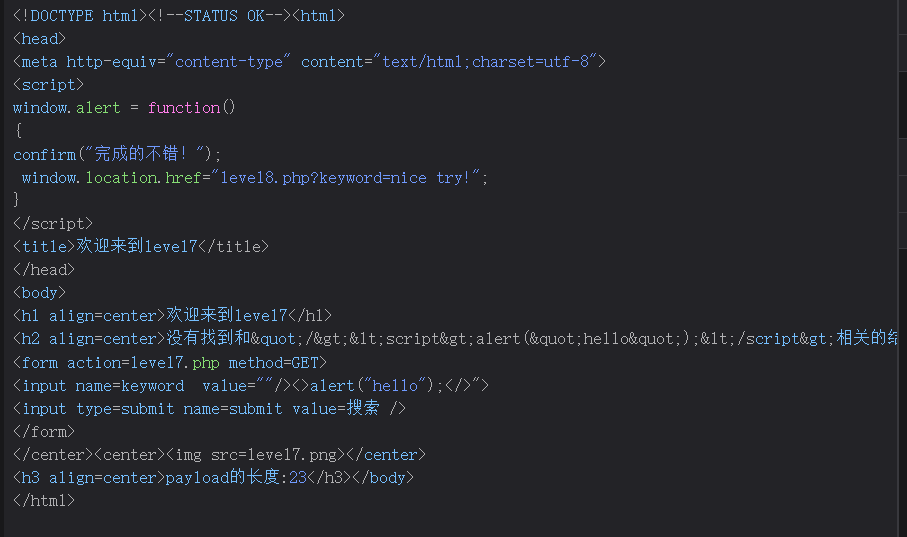Click the h1 align=center heading line
Viewport: 907px width, 537px height.
click(172, 316)
